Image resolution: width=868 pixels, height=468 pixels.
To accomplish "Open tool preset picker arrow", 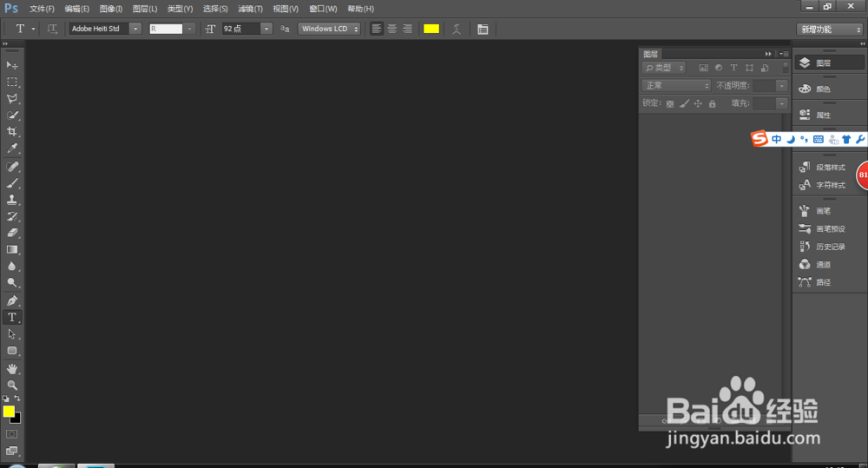I will pos(33,29).
